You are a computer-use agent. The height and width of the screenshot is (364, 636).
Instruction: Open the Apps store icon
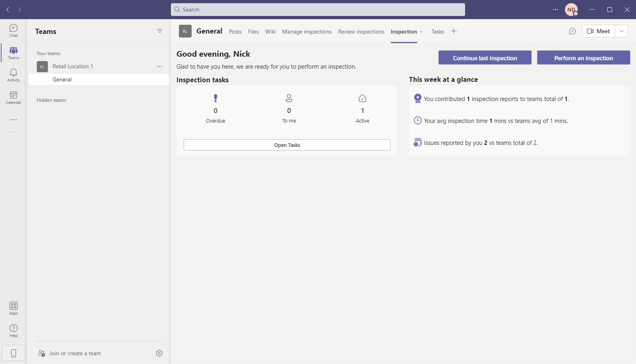pos(14,308)
